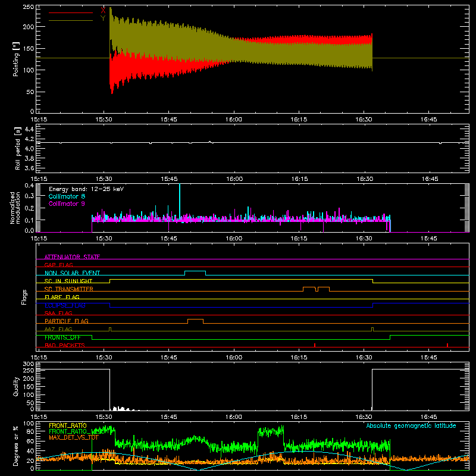Click the 16:15 label below modulation plot
The image size is (476, 476).
299,239
